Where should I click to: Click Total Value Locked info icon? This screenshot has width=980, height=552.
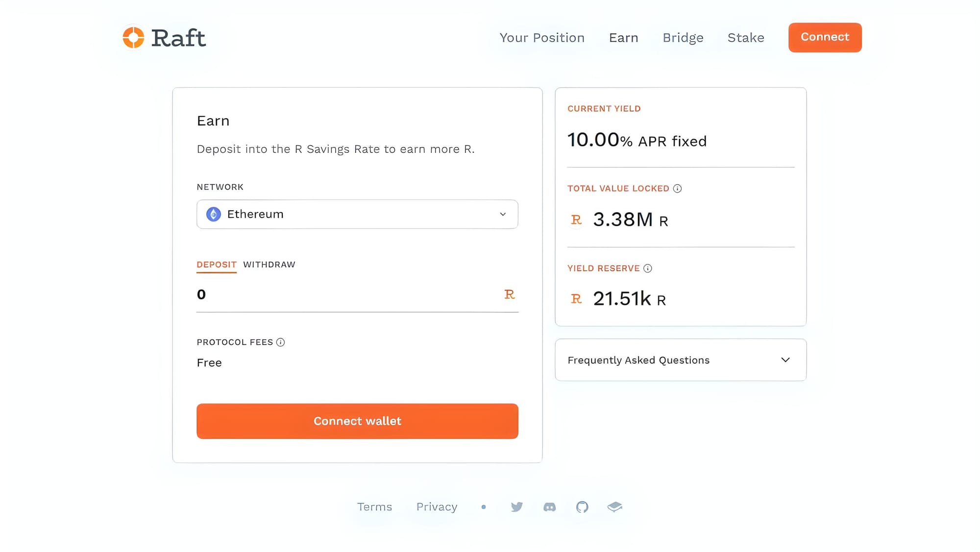[677, 189]
